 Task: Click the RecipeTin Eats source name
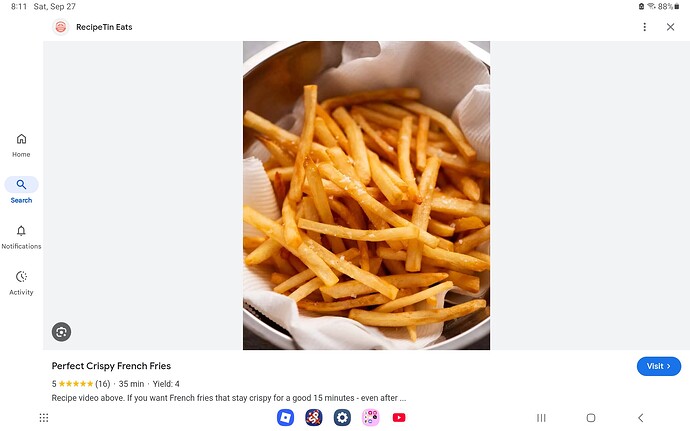[104, 27]
